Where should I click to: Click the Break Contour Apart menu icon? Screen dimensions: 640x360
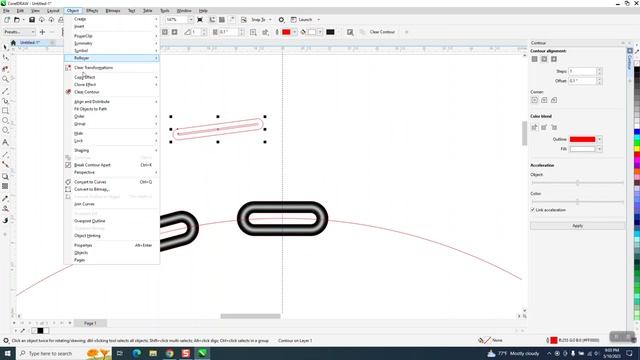pos(68,165)
